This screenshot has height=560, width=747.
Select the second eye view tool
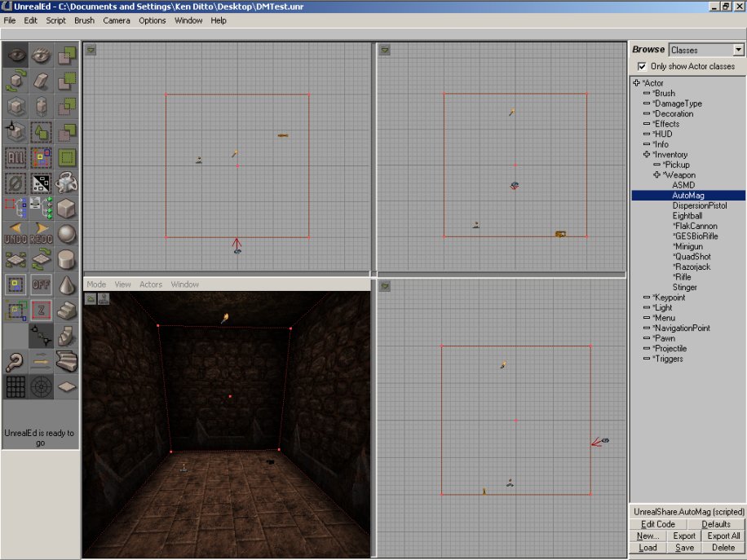(41, 55)
